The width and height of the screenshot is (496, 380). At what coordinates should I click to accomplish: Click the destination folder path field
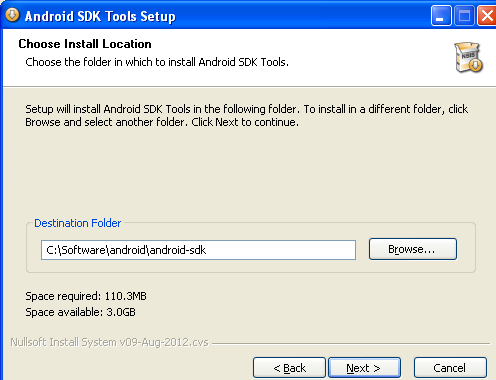pos(198,250)
